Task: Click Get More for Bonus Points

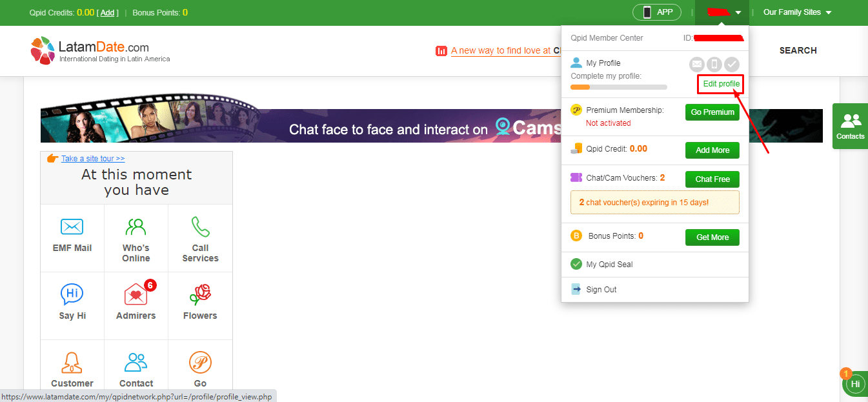Action: (712, 237)
